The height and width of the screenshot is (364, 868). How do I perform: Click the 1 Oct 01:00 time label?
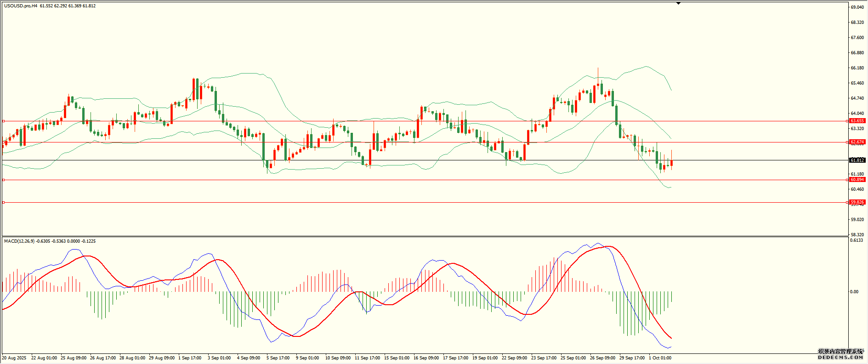point(660,358)
